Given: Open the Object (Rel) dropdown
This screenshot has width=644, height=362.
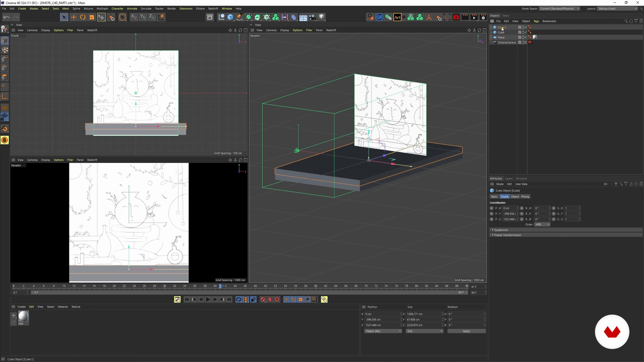Looking at the screenshot, I should click(x=383, y=331).
